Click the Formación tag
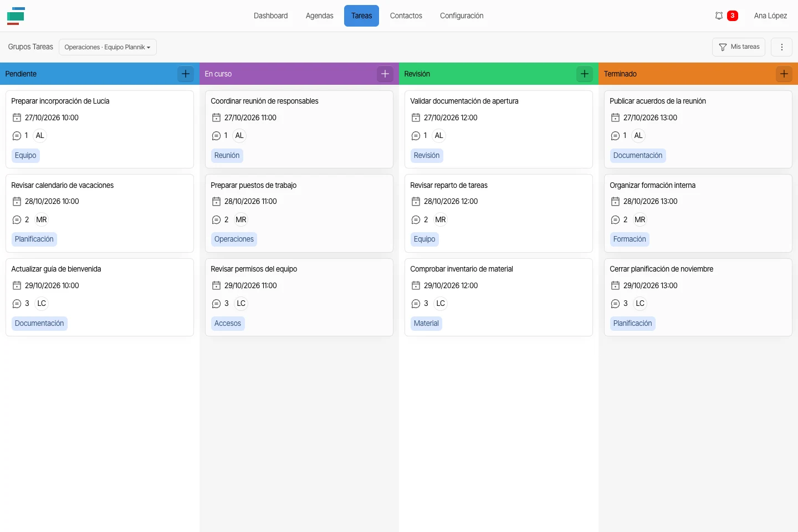The image size is (798, 532). [x=630, y=239]
